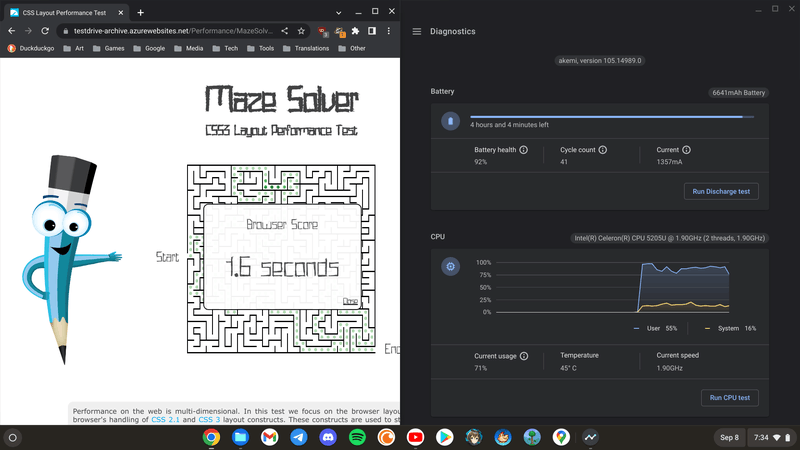Image resolution: width=800 pixels, height=450 pixels.
Task: Click the battery charge progress bar
Action: click(x=612, y=117)
